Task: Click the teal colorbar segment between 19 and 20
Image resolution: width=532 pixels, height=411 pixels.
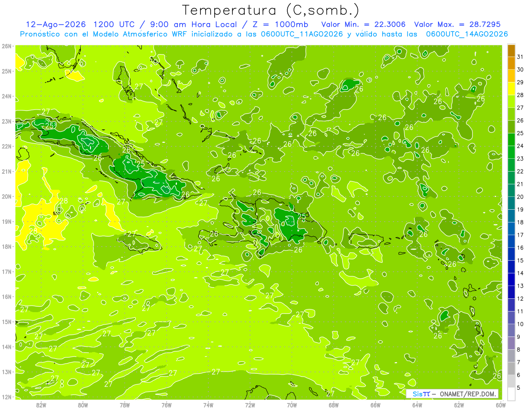Action: 511,203
